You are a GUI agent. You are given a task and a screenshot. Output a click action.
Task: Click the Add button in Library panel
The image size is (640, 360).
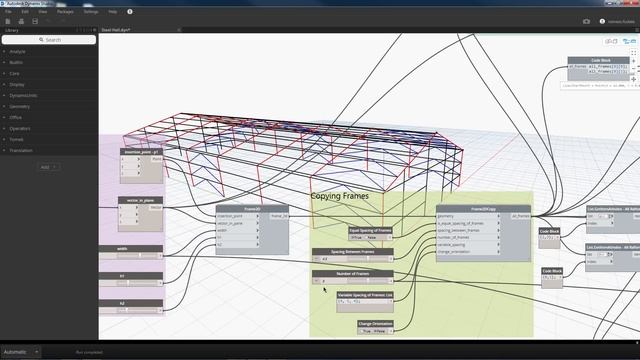click(49, 167)
